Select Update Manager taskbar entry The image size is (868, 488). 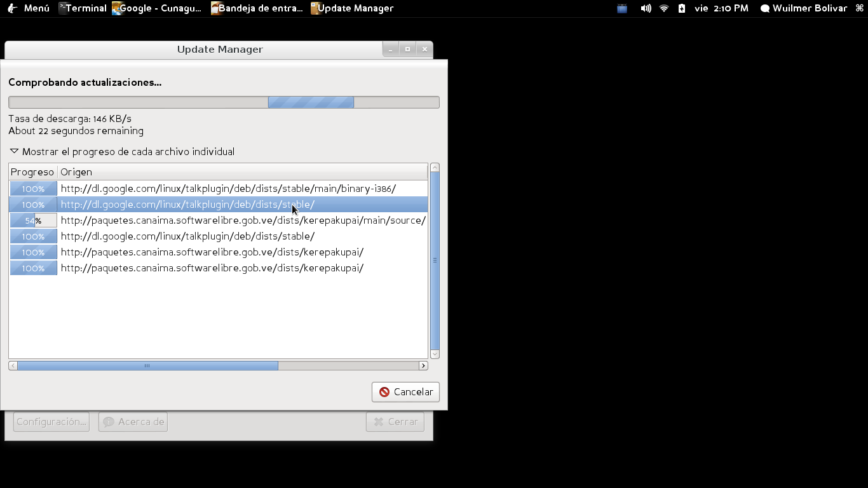click(x=352, y=8)
